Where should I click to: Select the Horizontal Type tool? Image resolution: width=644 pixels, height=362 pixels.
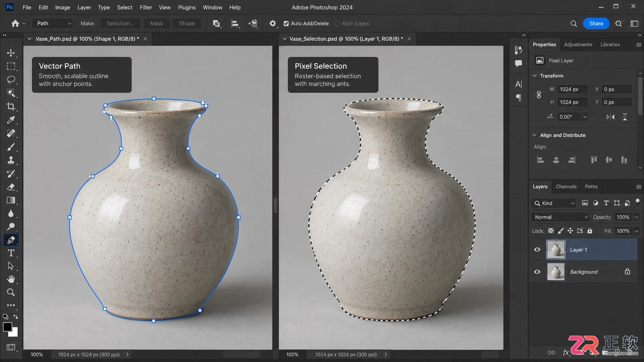click(x=11, y=253)
